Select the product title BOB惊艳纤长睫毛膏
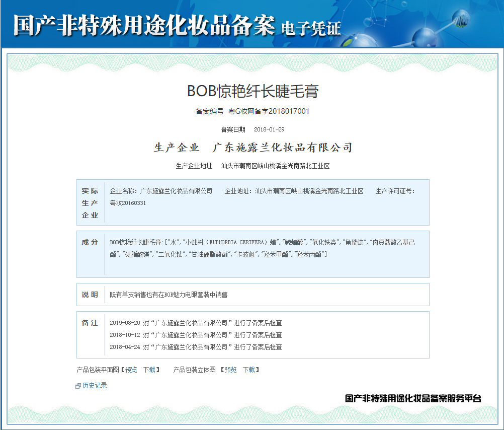 pyautogui.click(x=253, y=91)
